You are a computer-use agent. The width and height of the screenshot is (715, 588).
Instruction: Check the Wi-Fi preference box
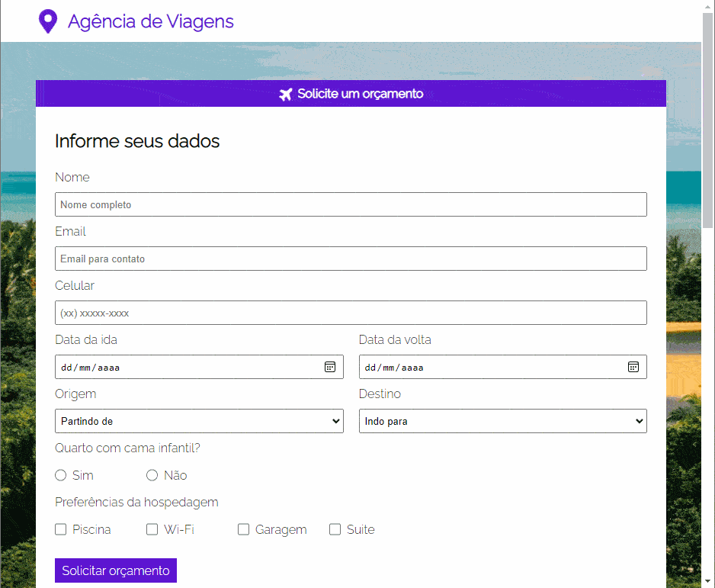[152, 529]
